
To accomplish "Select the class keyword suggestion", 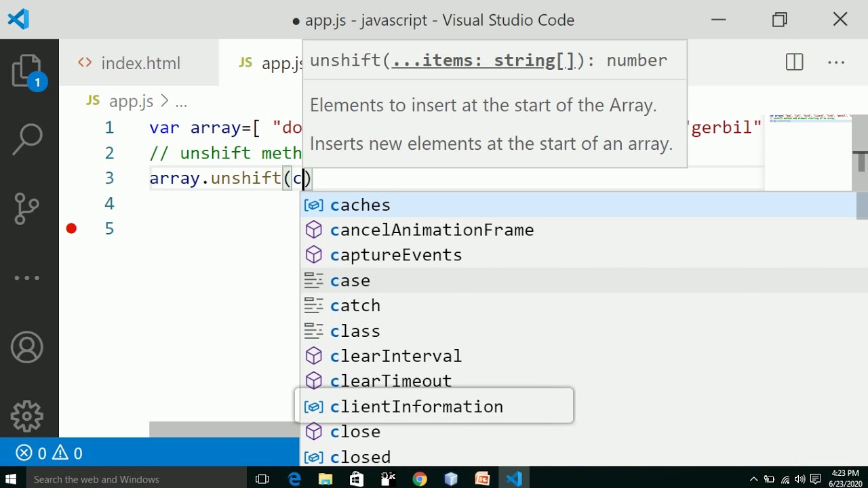I will coord(578,331).
